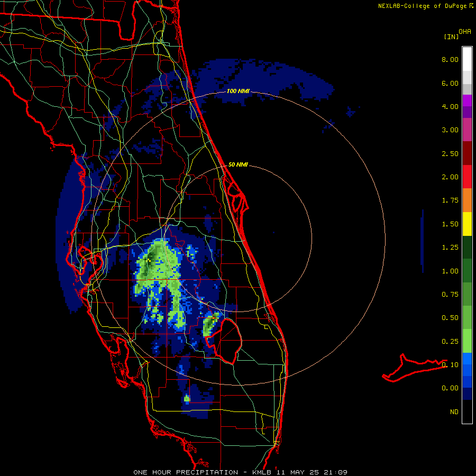Click the 0.25 legend value
Viewport: 476px width, 476px height.
(x=450, y=342)
